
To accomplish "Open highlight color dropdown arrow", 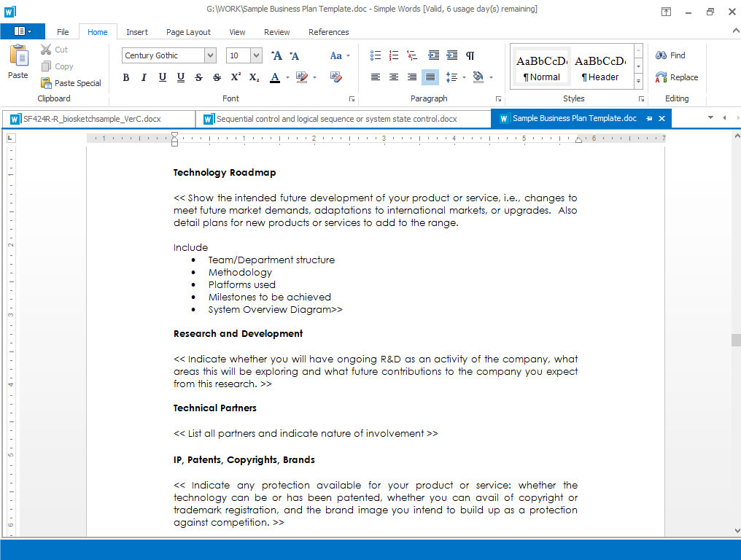I will (315, 77).
